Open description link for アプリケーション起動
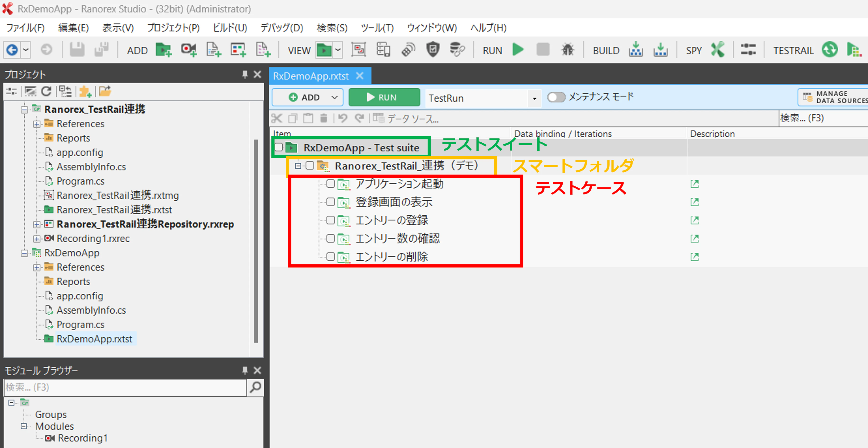Image resolution: width=868 pixels, height=448 pixels. point(694,184)
